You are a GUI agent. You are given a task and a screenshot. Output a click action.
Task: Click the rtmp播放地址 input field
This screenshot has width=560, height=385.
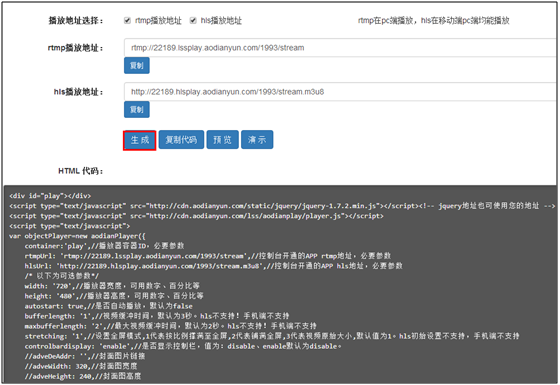point(340,48)
